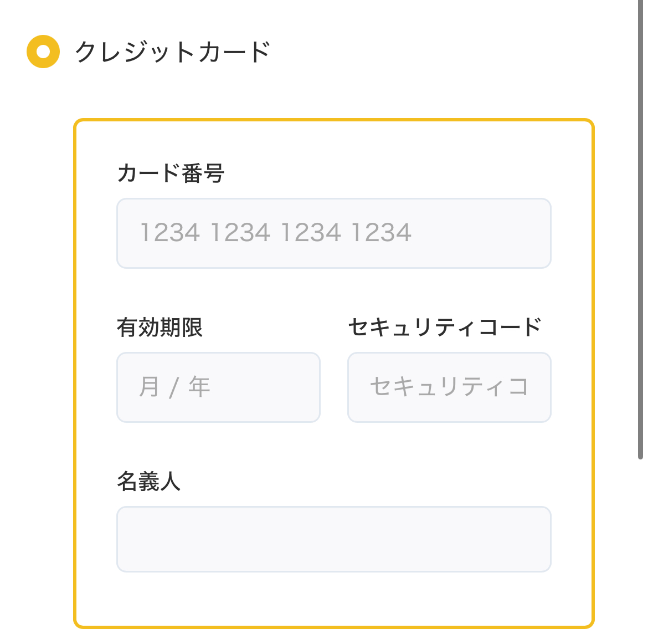Image resolution: width=648 pixels, height=644 pixels.
Task: Click the 名義人 label text
Action: point(149,482)
